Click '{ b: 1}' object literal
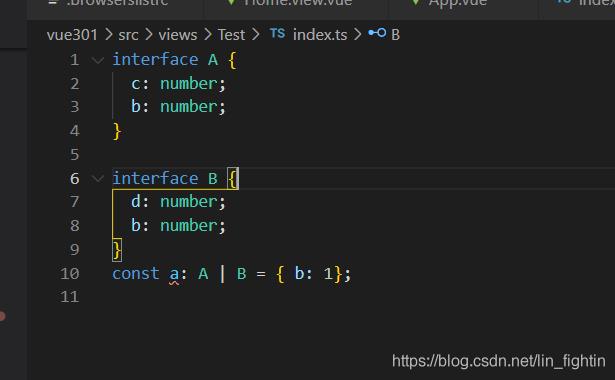 (x=309, y=274)
